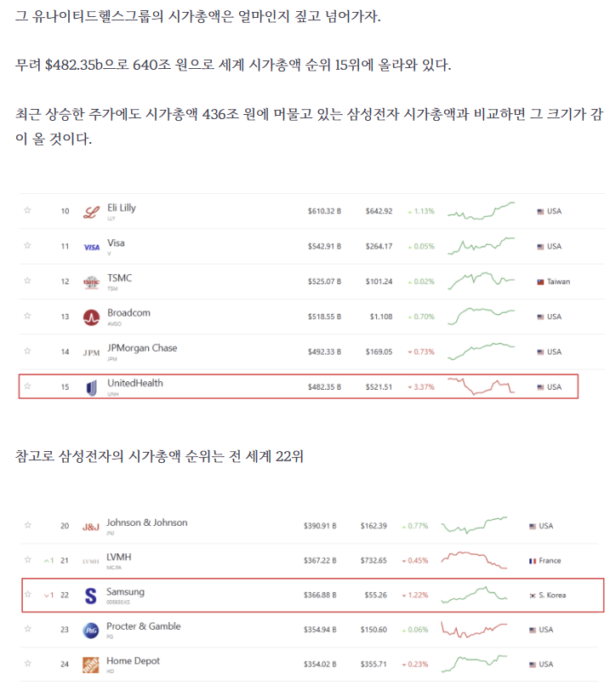Screen dimensions: 616x691
Task: Click the France flag country label
Action: pyautogui.click(x=545, y=561)
